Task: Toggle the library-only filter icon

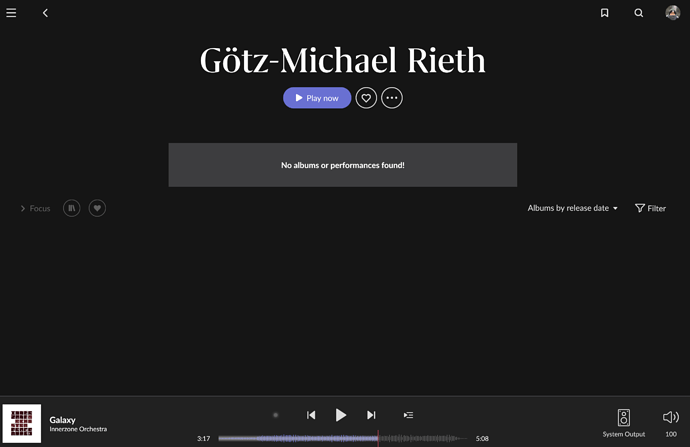Action: (72, 208)
